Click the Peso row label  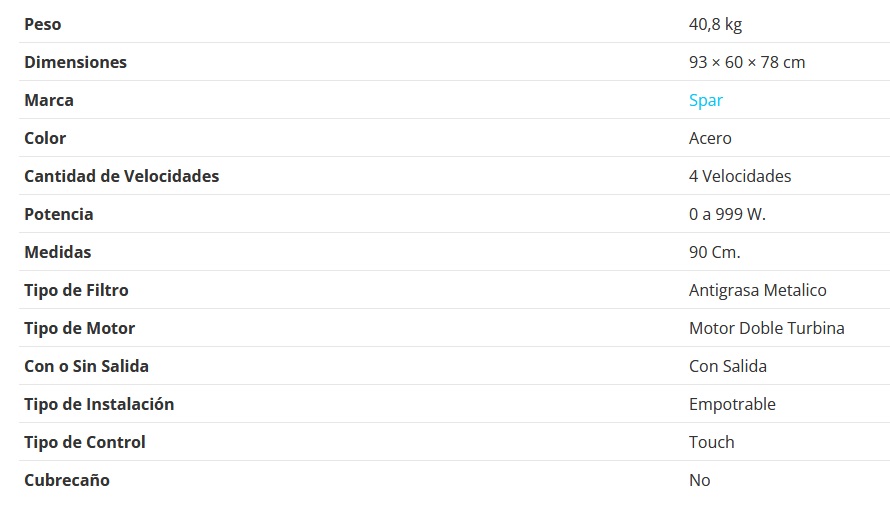point(42,24)
